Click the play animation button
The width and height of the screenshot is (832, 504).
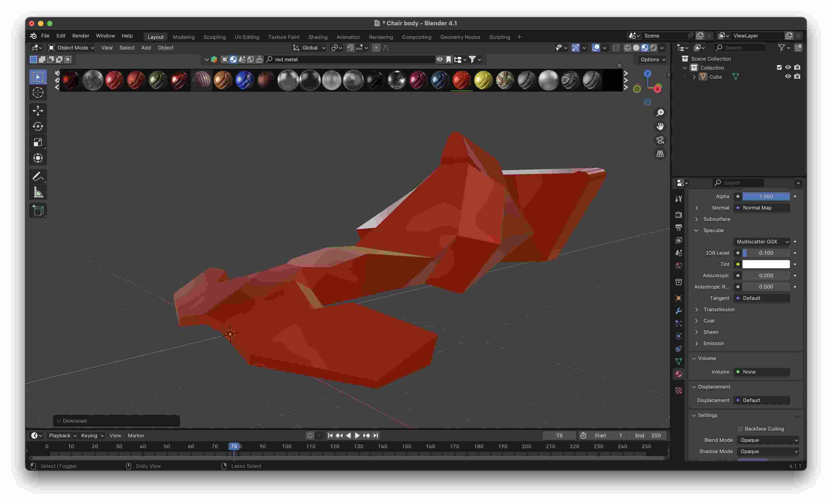click(x=357, y=436)
